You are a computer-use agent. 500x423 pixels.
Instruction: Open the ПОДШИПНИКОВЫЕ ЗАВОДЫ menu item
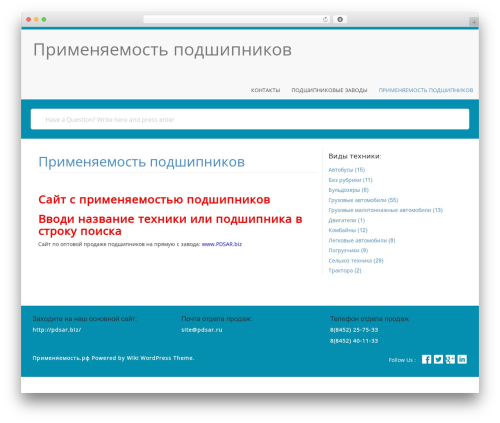(x=329, y=90)
